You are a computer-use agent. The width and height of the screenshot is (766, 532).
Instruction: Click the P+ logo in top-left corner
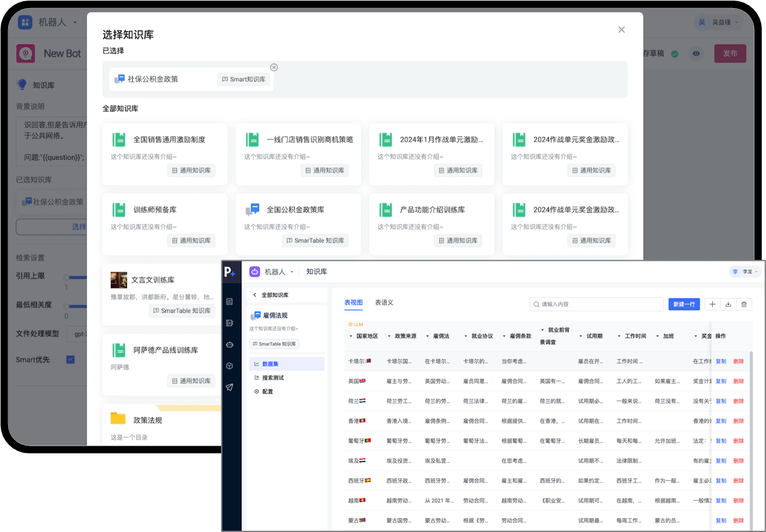tap(230, 272)
